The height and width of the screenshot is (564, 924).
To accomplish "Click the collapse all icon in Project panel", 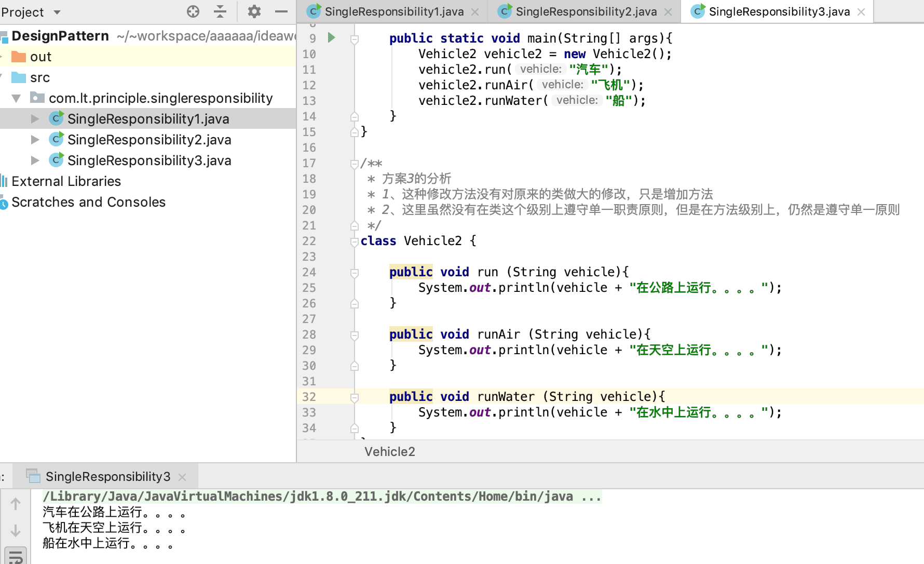I will click(x=220, y=11).
